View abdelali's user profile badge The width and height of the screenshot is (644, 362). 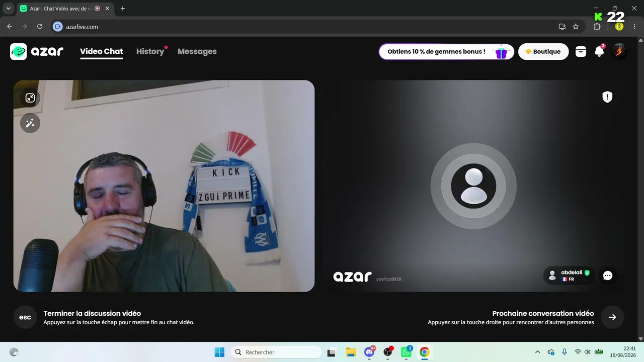tap(569, 276)
